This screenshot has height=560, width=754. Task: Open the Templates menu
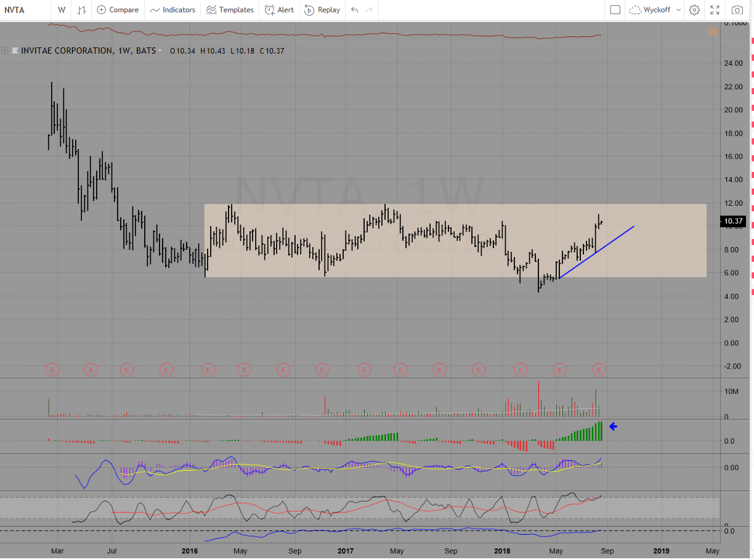230,10
